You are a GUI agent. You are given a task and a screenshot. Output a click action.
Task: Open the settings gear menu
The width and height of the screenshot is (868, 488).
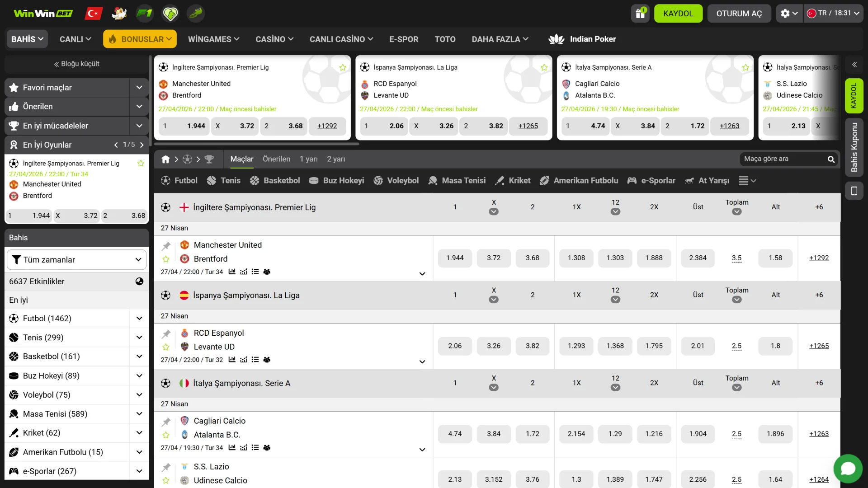(x=789, y=14)
